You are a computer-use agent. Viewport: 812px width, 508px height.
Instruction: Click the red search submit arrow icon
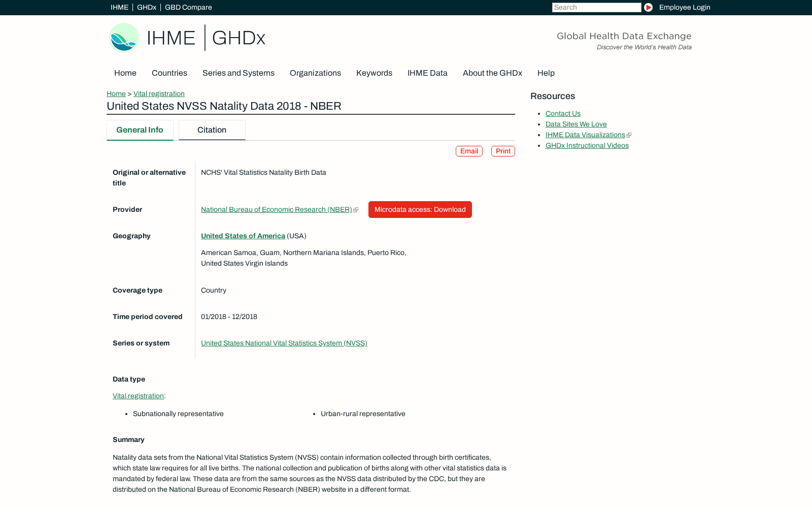pyautogui.click(x=648, y=7)
